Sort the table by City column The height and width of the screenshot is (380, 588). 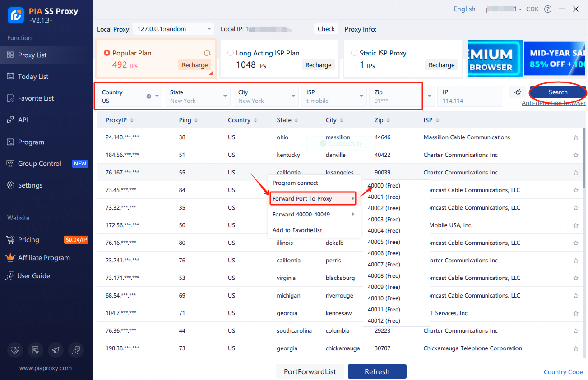[x=334, y=120]
